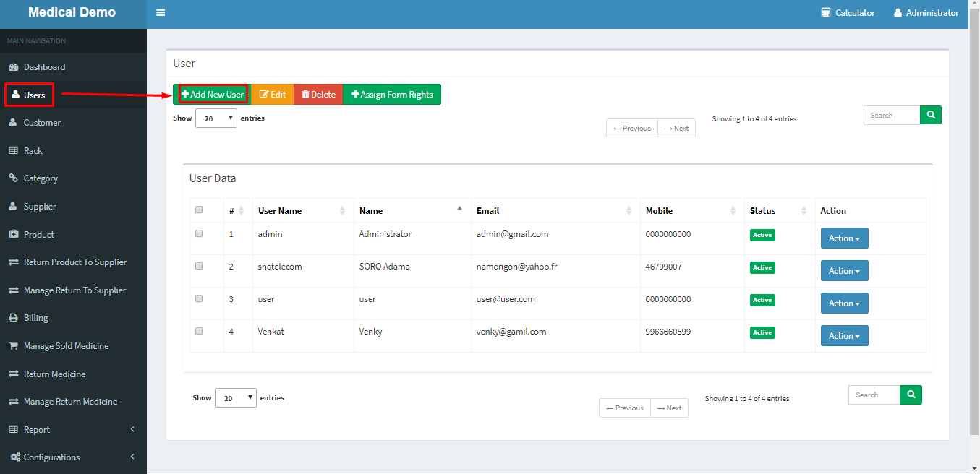Open the Calculator icon in header
The image size is (980, 474).
(826, 13)
